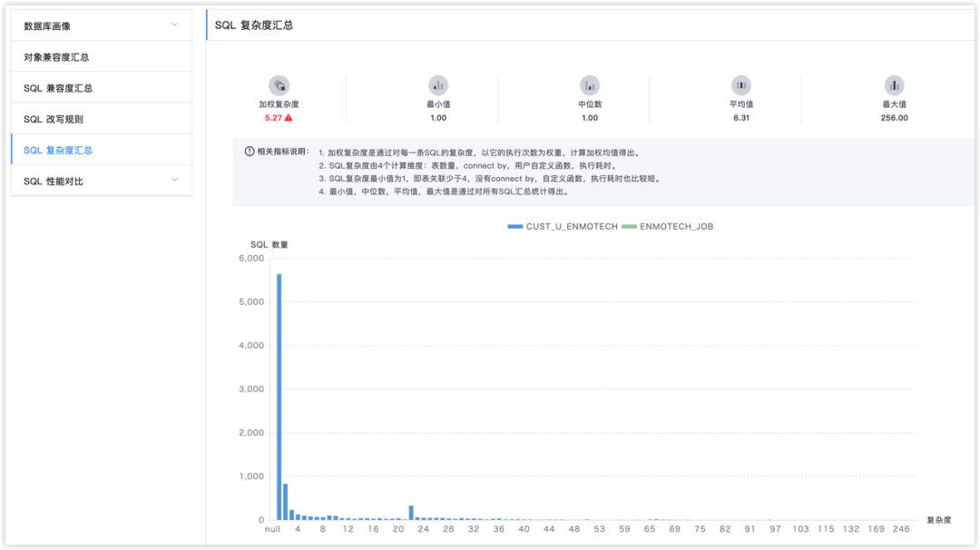
Task: Expand the 数据库画像 menu chevron
Action: 174,25
